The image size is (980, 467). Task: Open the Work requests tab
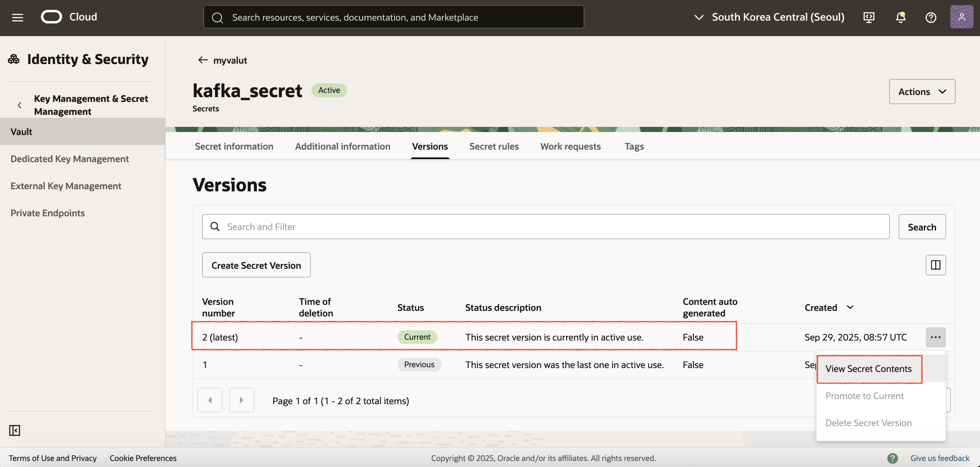(570, 146)
